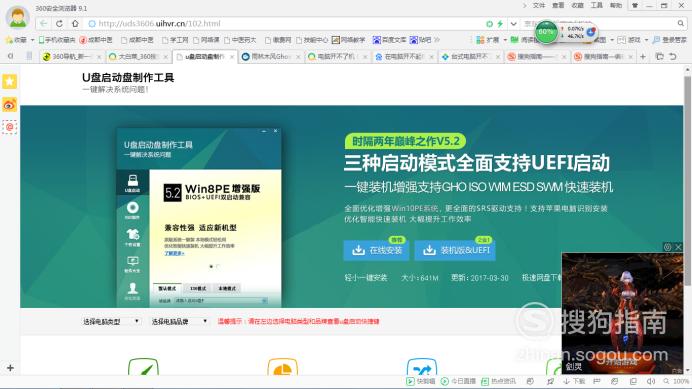Open the browser home page icon
Viewport: 692px width, 389px height.
point(75,23)
